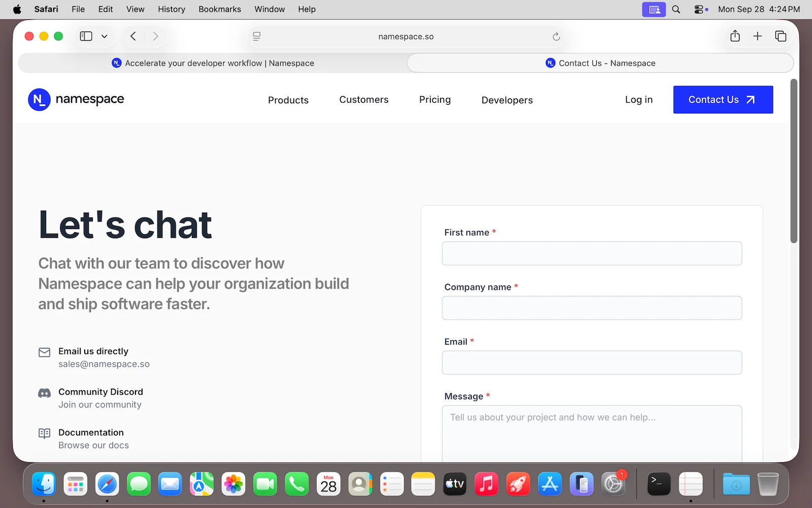812x508 pixels.
Task: Open FaceTime from the Dock
Action: pos(265,484)
